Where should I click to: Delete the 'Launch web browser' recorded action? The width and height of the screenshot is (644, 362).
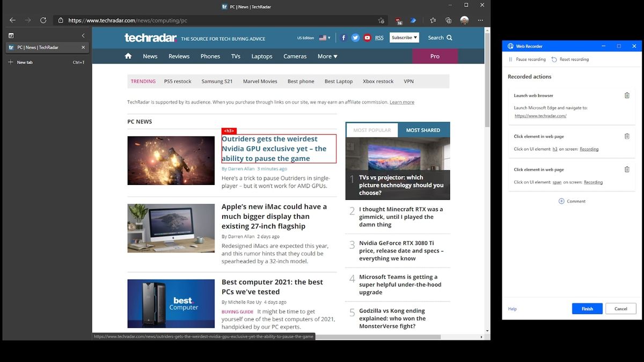(x=627, y=95)
